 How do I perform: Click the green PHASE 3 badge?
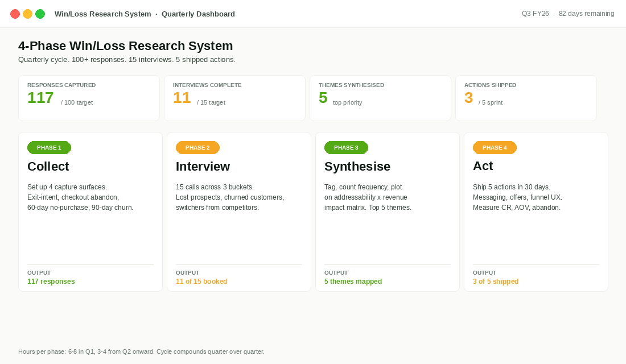point(346,148)
